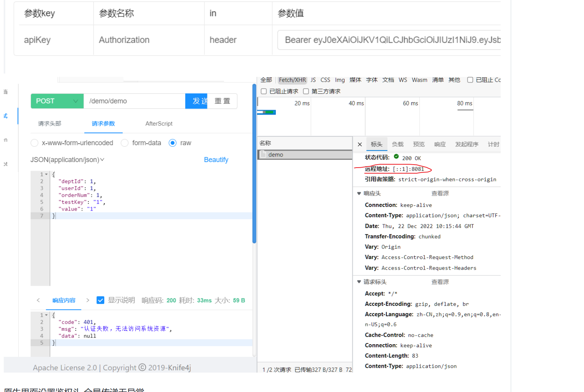Close the request details panel with X
The height and width of the screenshot is (392, 584).
pyautogui.click(x=359, y=144)
